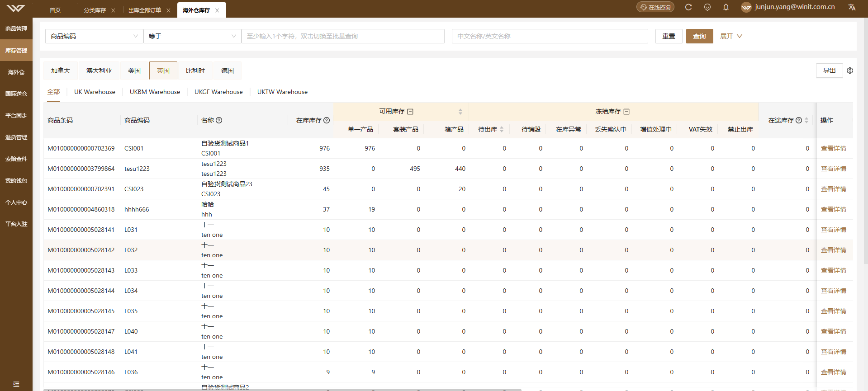The image size is (868, 391).
Task: Focus the product code search input
Action: click(x=343, y=36)
